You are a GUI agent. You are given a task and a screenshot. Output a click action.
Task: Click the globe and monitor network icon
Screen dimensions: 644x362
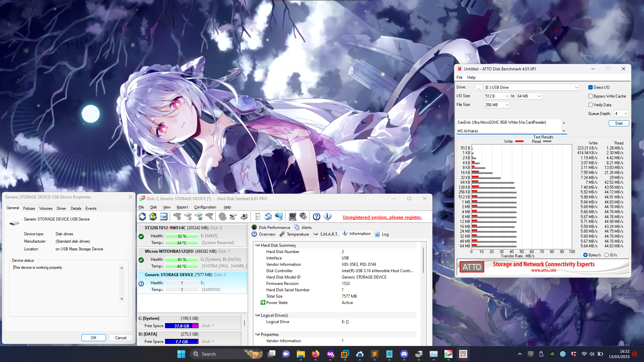[279, 217]
